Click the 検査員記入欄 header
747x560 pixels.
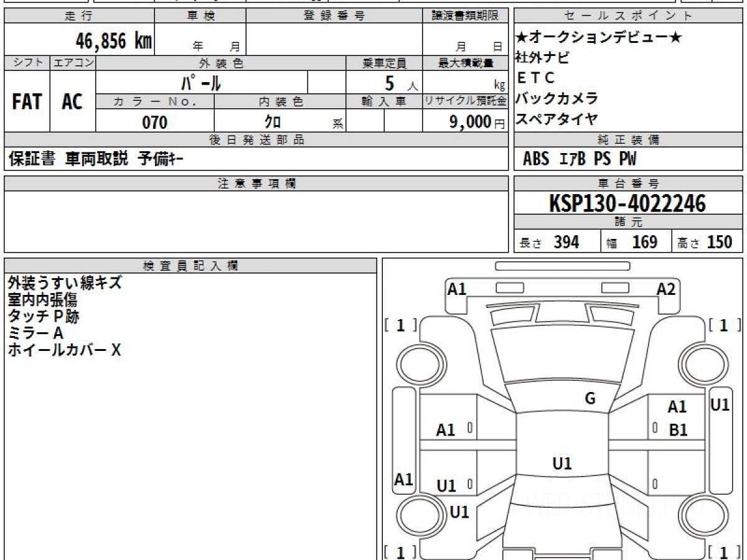coord(190,266)
